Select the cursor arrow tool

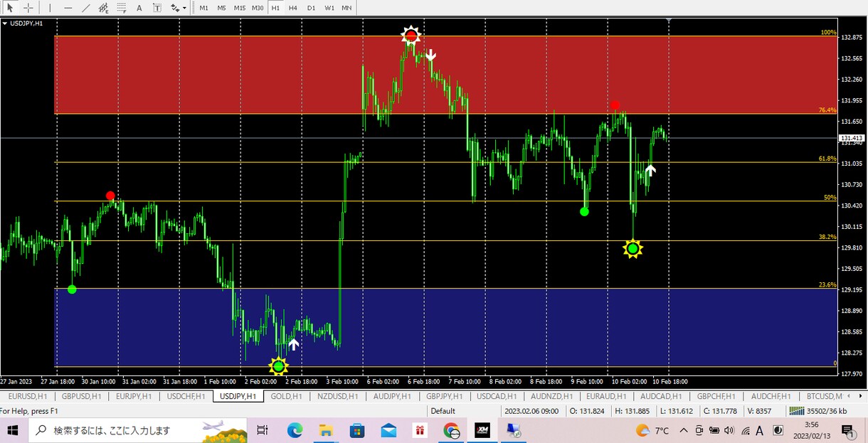(10, 8)
